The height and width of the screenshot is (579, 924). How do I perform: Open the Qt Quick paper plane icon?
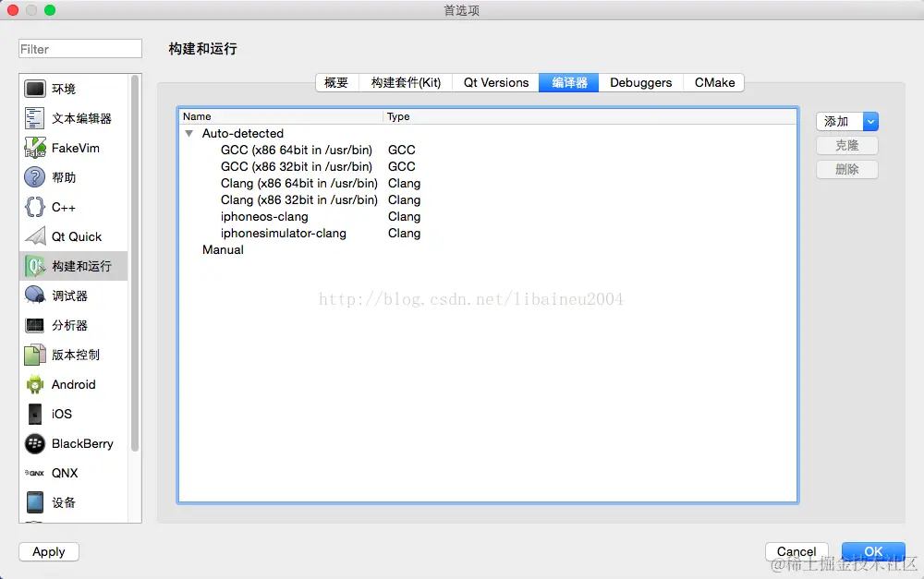coord(35,236)
